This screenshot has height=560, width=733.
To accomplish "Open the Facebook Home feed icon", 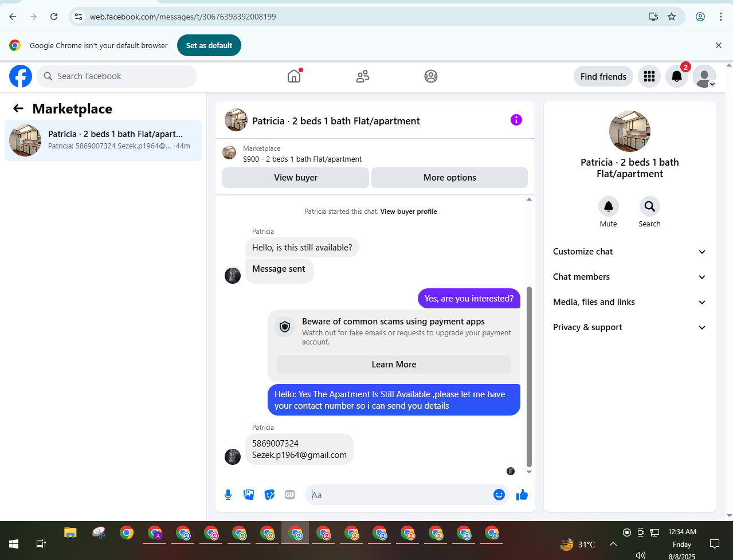I will pos(294,76).
